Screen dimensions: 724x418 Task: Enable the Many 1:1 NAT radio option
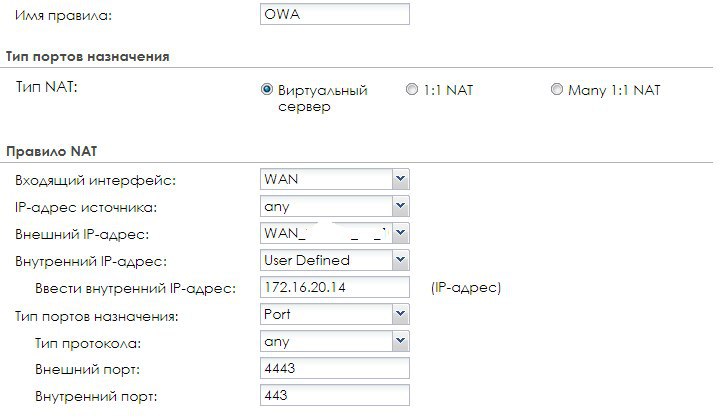click(x=557, y=89)
